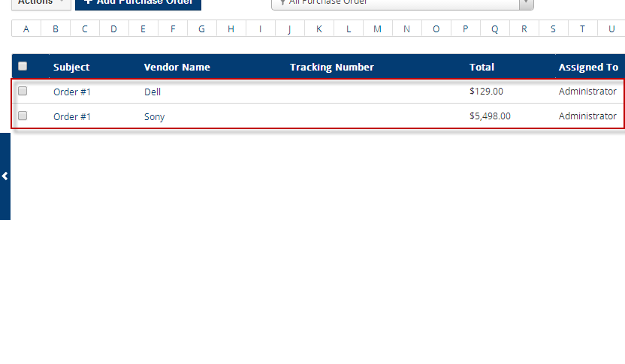
Task: Filter by letter D
Action: 114,29
